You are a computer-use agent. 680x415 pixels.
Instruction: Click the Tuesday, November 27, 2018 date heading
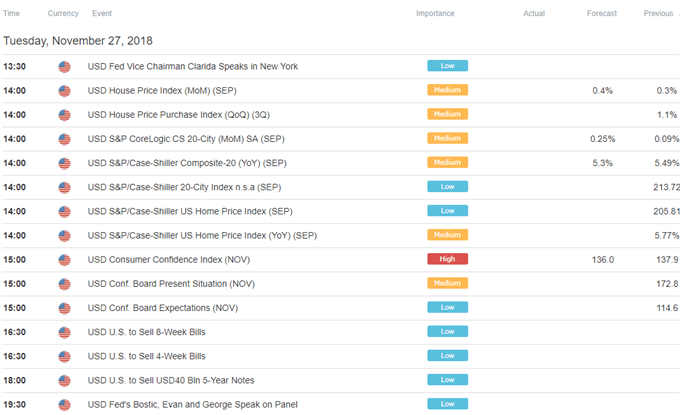[x=78, y=41]
